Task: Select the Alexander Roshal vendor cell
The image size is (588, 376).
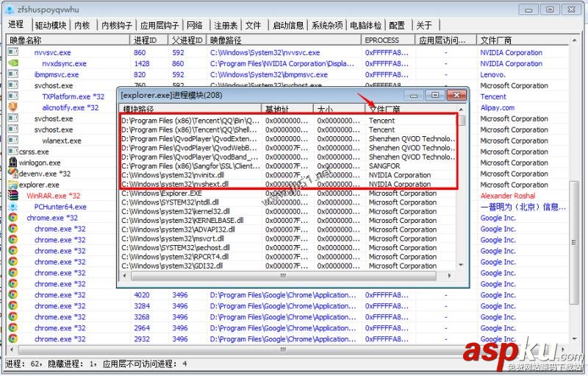Action: (x=508, y=196)
